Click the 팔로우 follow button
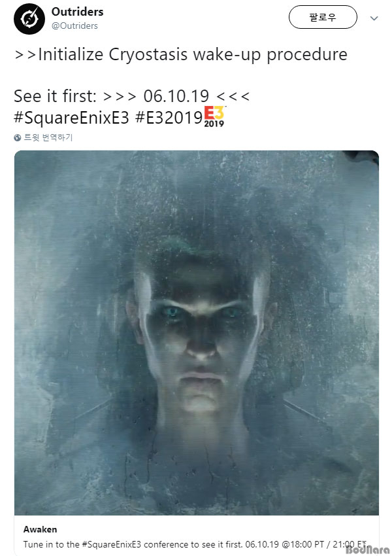392x556 pixels. point(323,17)
